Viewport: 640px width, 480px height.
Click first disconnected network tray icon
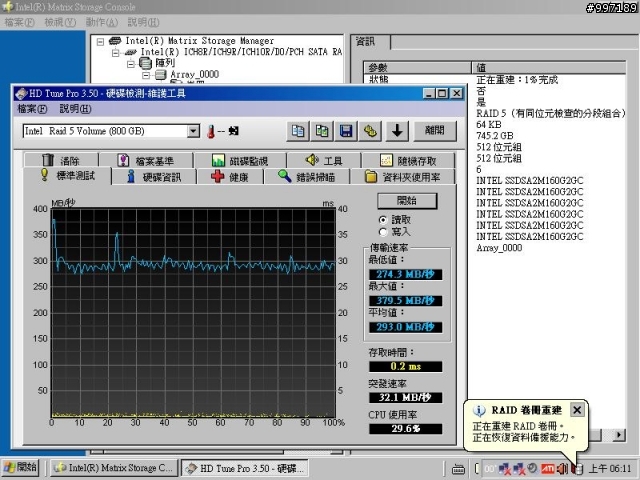pos(505,469)
